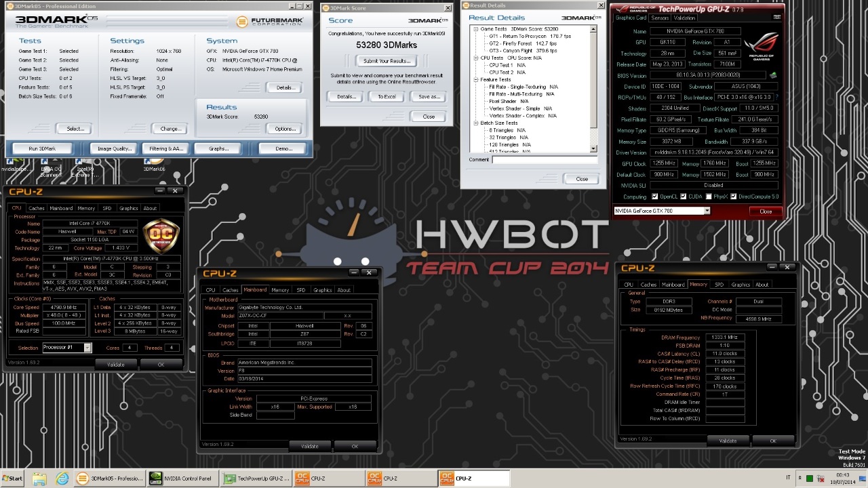868x488 pixels.
Task: Click the Comment input field
Action: [x=545, y=160]
